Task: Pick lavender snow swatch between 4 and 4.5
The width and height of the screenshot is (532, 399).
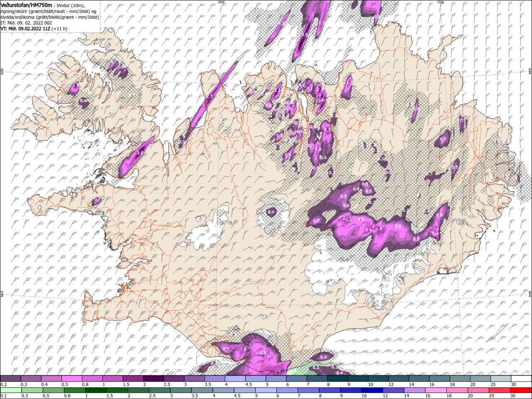Action: [x=235, y=379]
